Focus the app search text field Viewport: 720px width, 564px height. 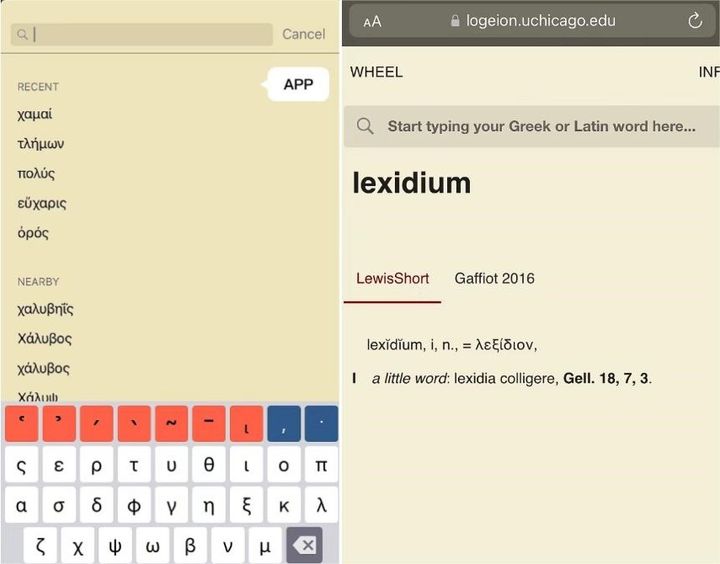click(142, 34)
